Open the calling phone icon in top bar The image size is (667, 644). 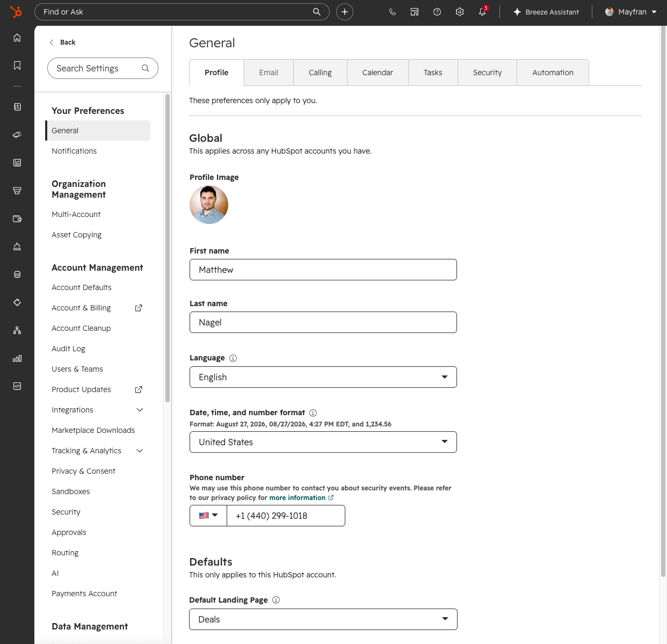(x=393, y=12)
